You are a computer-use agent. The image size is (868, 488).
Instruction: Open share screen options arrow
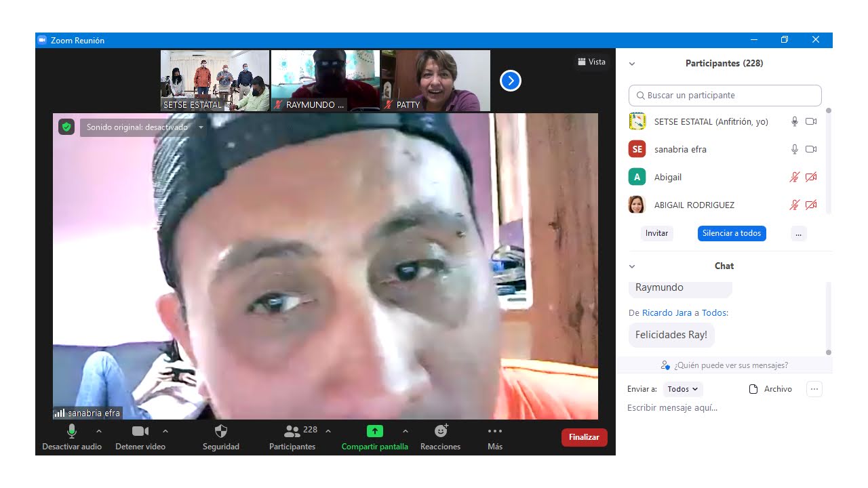406,431
